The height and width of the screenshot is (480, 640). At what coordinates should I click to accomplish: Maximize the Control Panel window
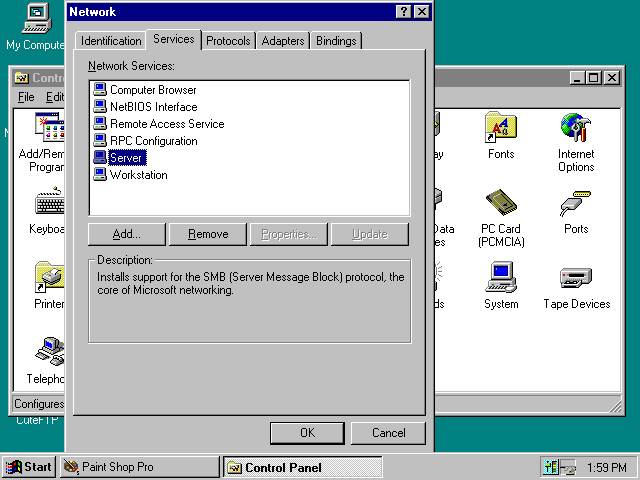pos(593,78)
